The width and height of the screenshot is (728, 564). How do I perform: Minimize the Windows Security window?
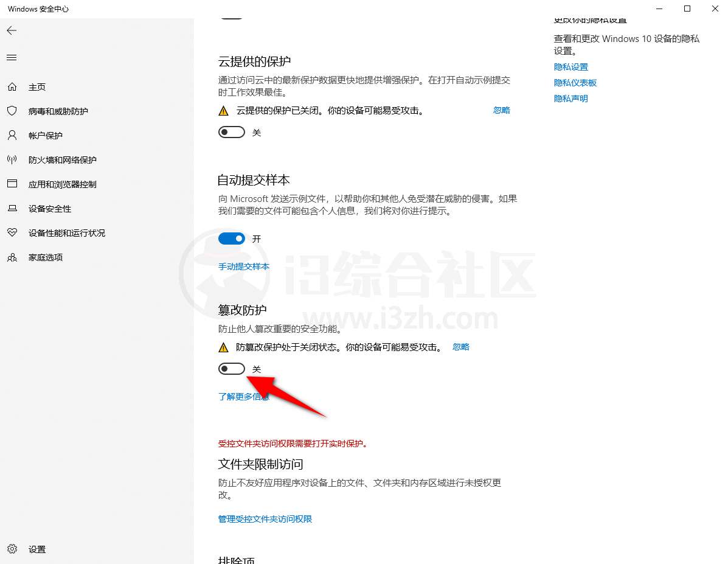(659, 9)
